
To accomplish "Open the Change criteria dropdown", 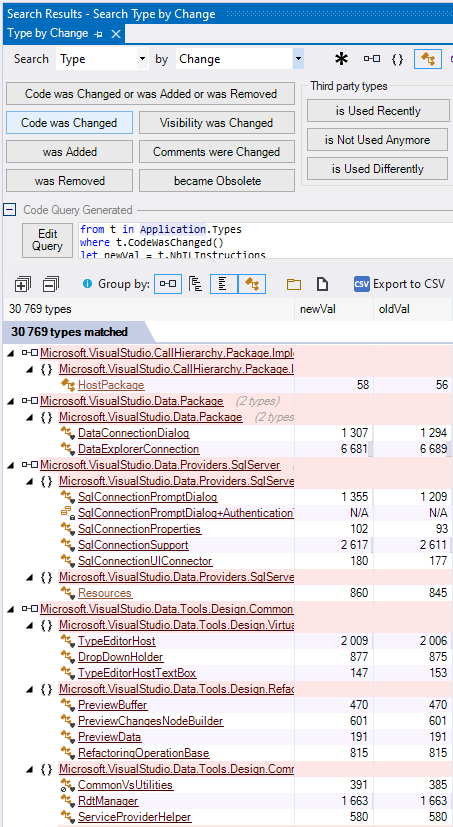I will click(x=298, y=59).
